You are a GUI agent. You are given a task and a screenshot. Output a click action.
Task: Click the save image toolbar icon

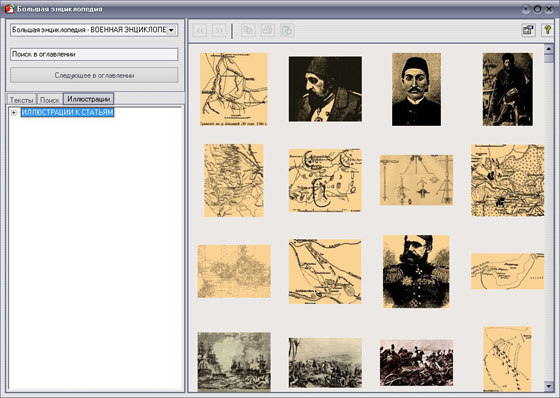point(287,30)
